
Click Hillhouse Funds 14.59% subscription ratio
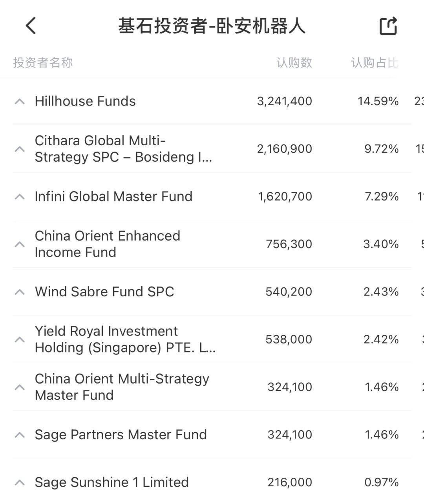(378, 101)
